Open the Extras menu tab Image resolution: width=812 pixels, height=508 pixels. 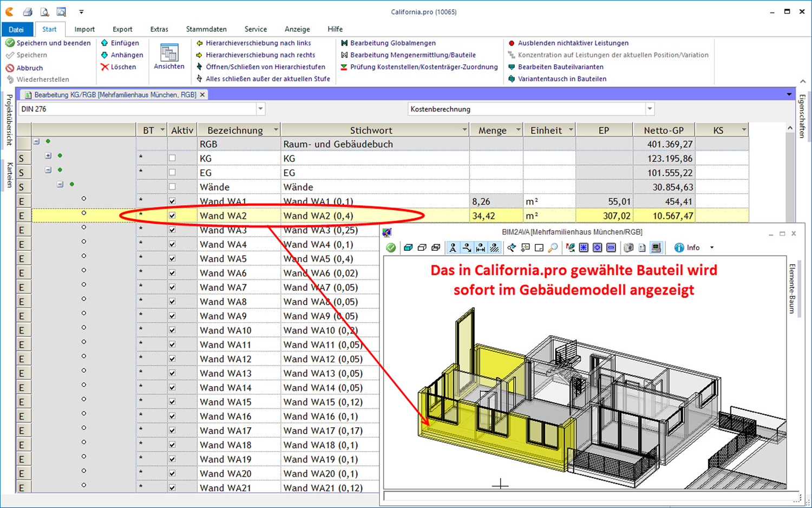pos(159,29)
